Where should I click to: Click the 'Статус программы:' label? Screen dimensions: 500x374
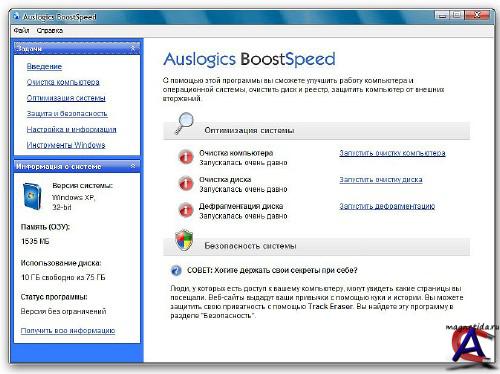pyautogui.click(x=54, y=296)
